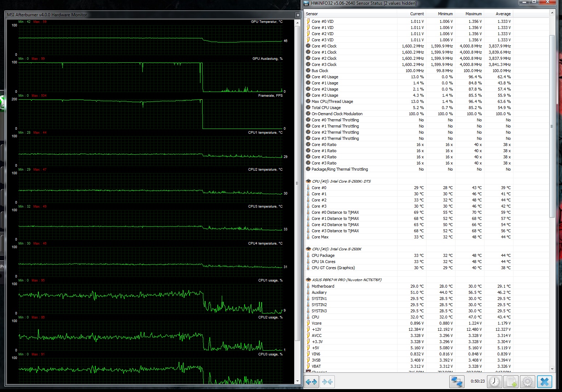Screen dimensions: 562x392
Task: Select the Core #0 VID lightning icon
Action: coord(308,21)
